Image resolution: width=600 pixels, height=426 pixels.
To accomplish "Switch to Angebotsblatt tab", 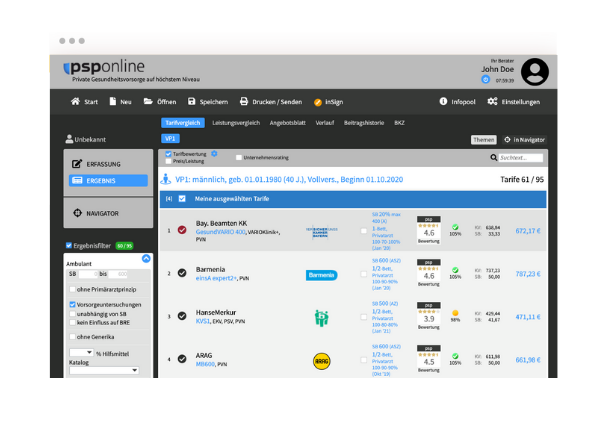I will point(288,122).
